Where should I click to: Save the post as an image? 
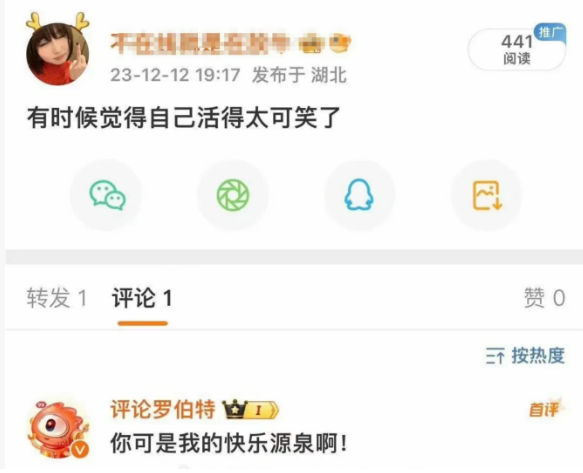pyautogui.click(x=487, y=195)
